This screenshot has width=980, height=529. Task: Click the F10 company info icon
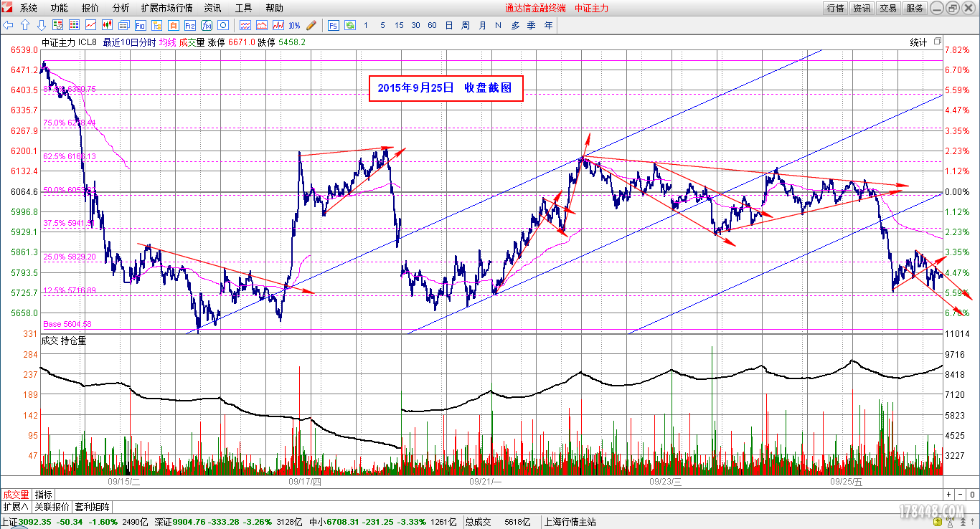(140, 25)
